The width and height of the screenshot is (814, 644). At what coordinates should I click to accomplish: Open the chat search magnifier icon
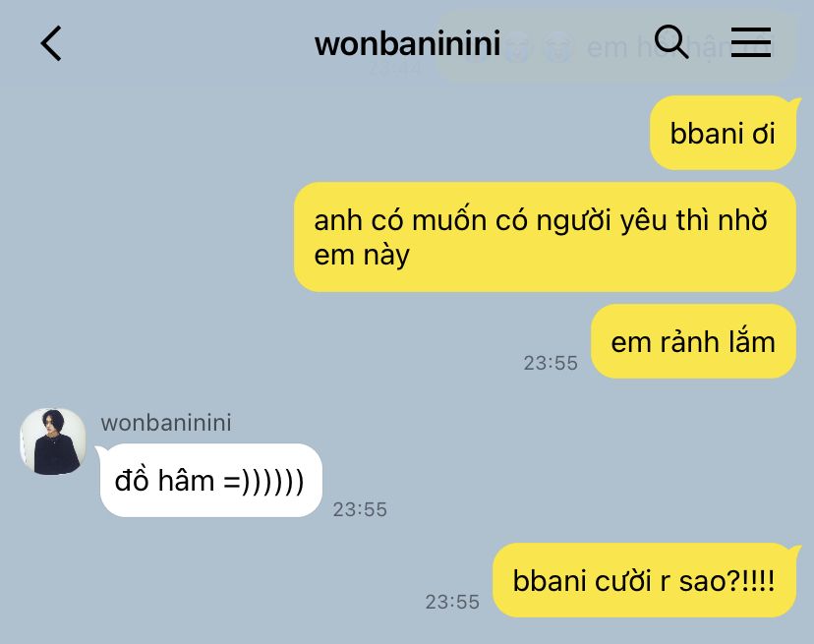671,41
